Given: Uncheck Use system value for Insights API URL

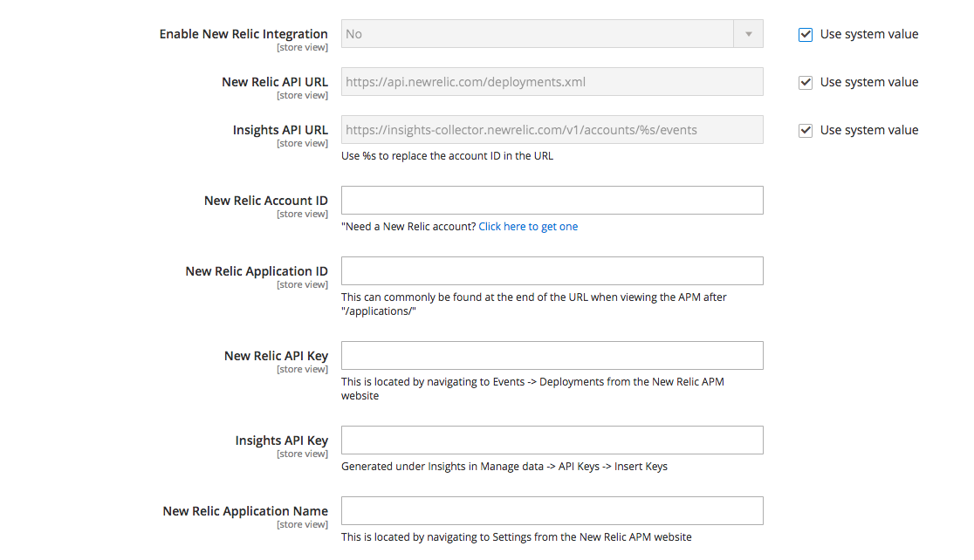Looking at the screenshot, I should pos(805,130).
